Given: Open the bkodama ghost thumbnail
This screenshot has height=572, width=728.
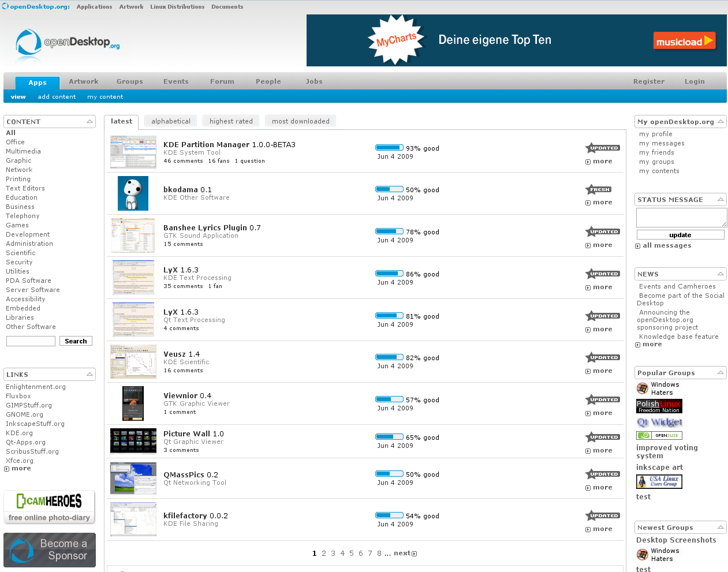Looking at the screenshot, I should coord(133,193).
